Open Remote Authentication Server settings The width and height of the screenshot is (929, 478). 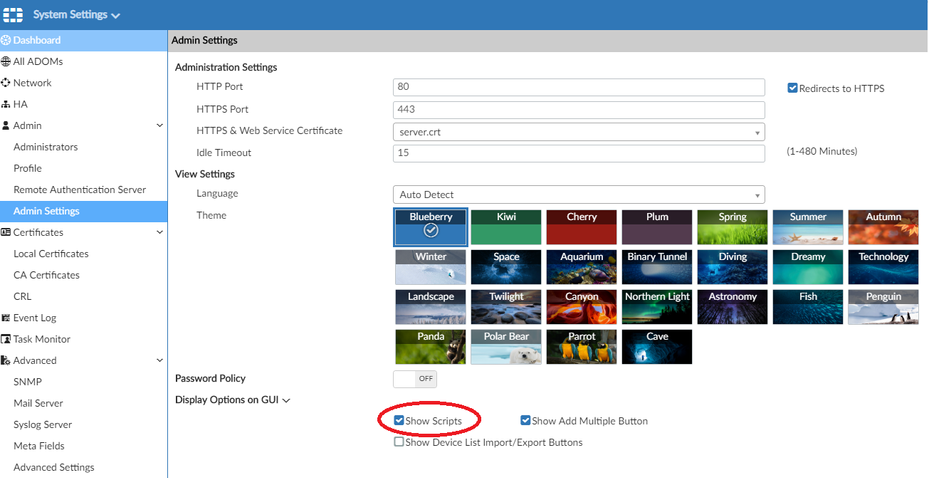pos(84,190)
